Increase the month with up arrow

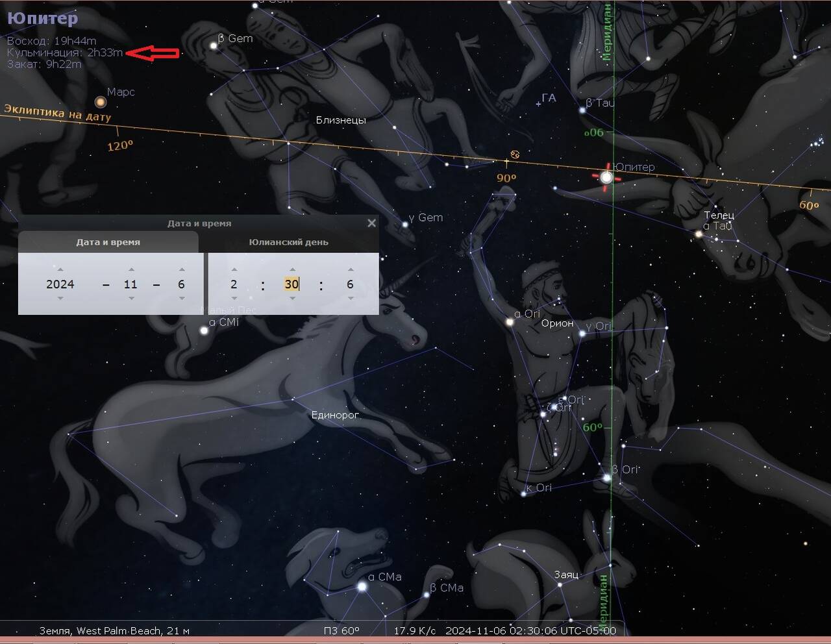(x=131, y=269)
